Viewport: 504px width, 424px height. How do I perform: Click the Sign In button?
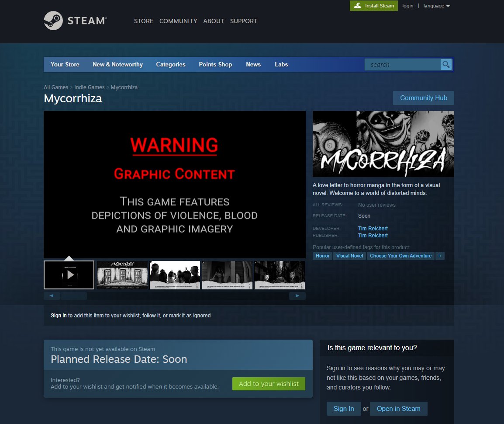coord(344,409)
